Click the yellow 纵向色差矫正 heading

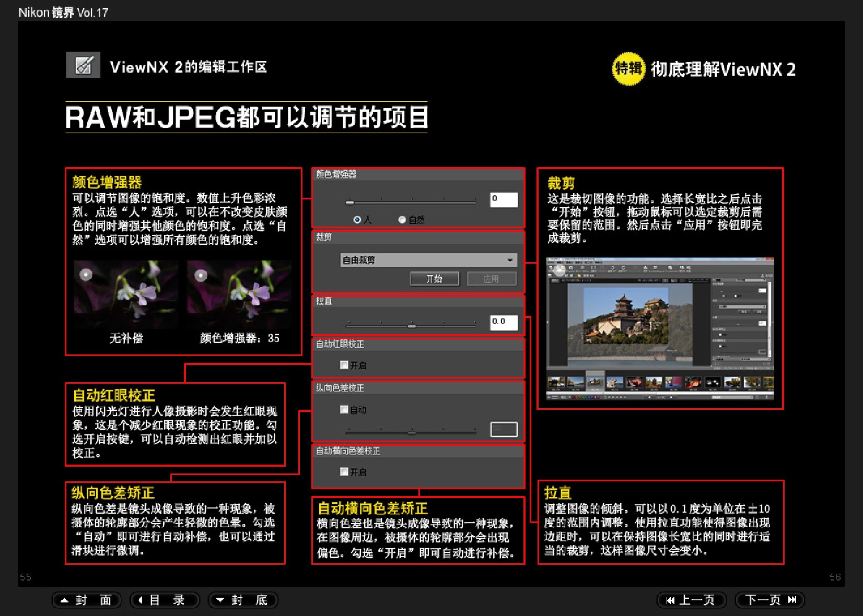(x=113, y=493)
